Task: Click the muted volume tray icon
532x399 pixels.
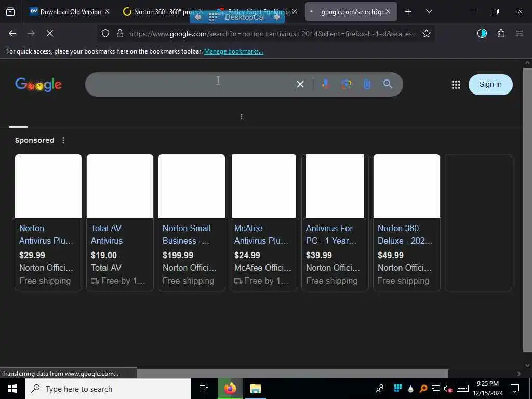Action: (x=448, y=389)
